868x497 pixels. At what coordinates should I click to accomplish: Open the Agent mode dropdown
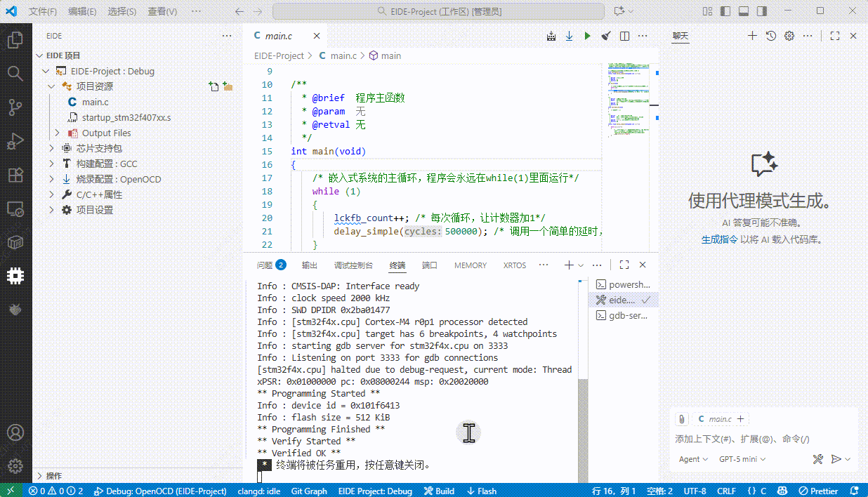point(692,459)
